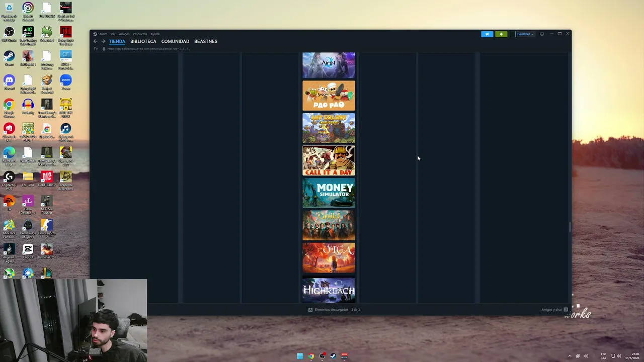This screenshot has width=644, height=362.
Task: Open the Call It A Day game capsule
Action: (329, 161)
